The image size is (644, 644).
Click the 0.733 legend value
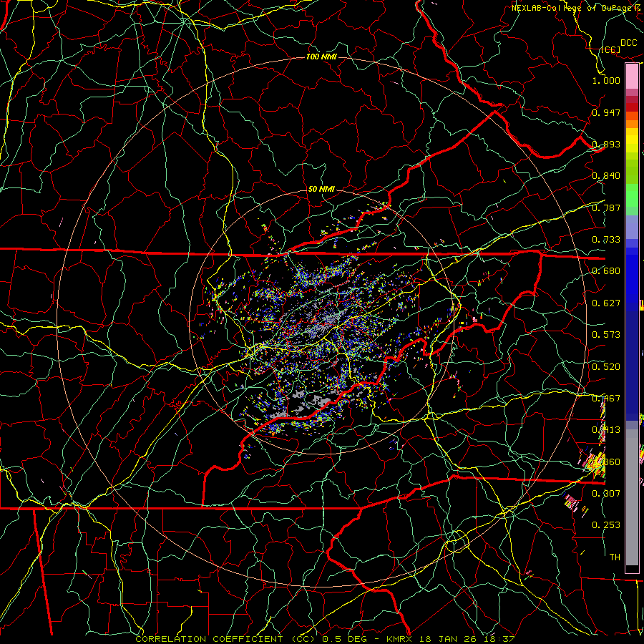point(606,239)
